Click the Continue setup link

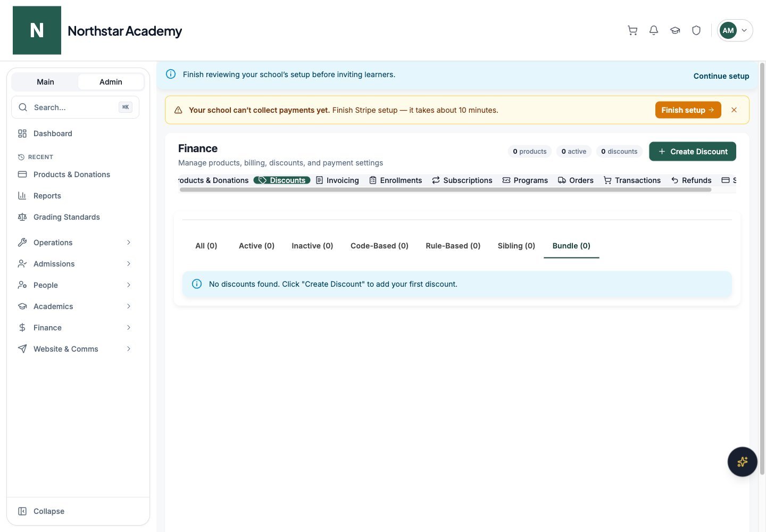click(x=721, y=76)
